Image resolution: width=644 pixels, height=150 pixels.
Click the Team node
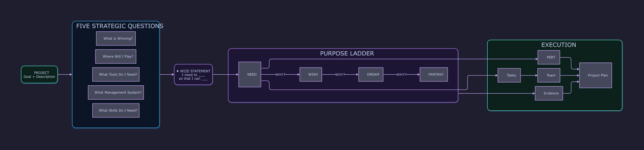(549, 75)
